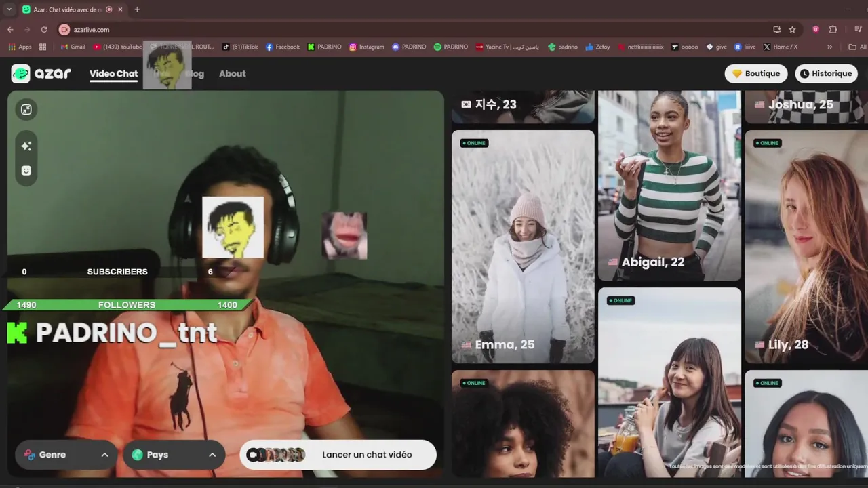
Task: Click the fullscreen expand icon on video
Action: point(26,110)
